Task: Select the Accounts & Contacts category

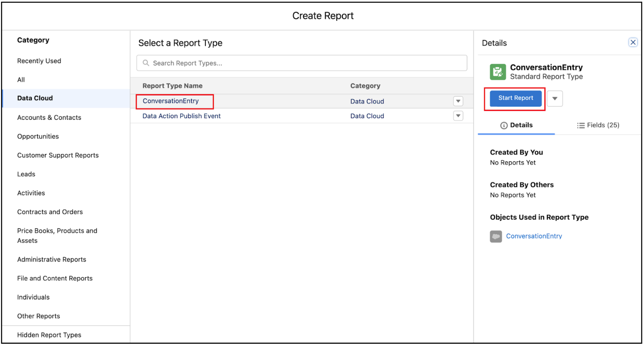Action: [49, 117]
